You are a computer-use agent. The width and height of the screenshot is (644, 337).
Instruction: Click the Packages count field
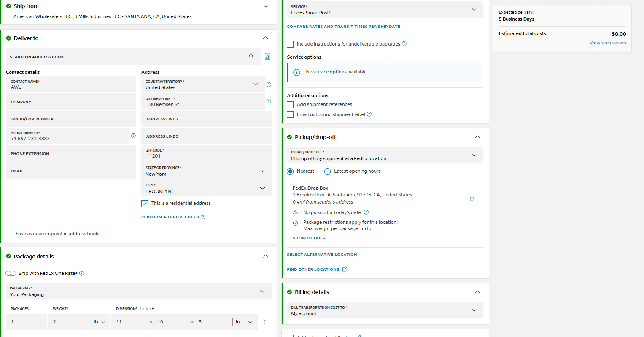(x=27, y=322)
